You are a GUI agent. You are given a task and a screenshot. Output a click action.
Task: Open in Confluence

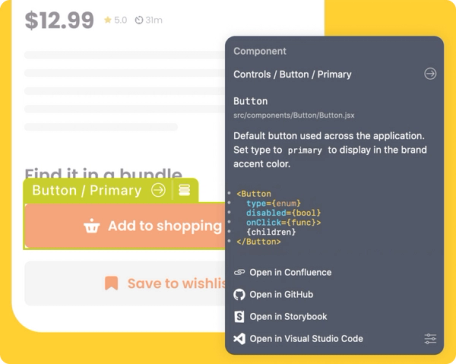[290, 272]
